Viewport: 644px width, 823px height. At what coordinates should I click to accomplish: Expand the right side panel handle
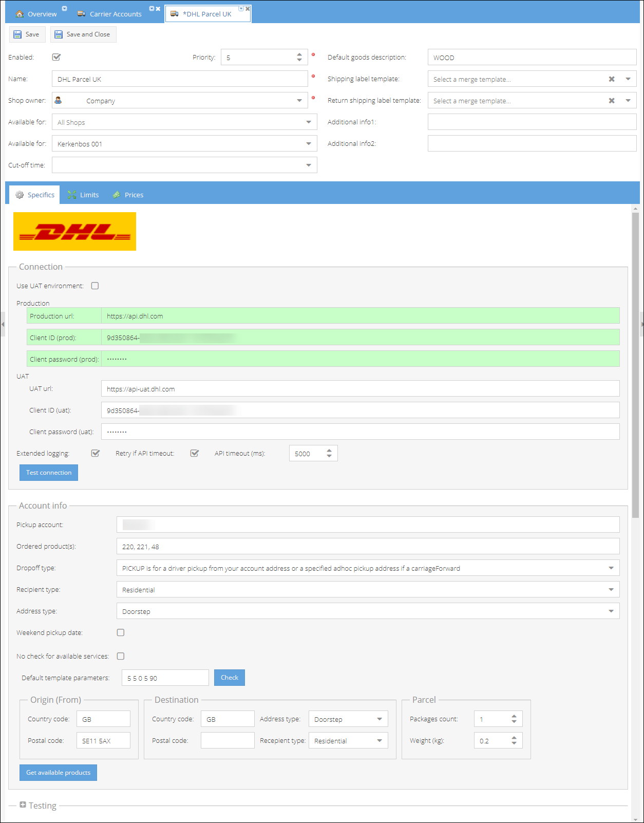(x=641, y=324)
